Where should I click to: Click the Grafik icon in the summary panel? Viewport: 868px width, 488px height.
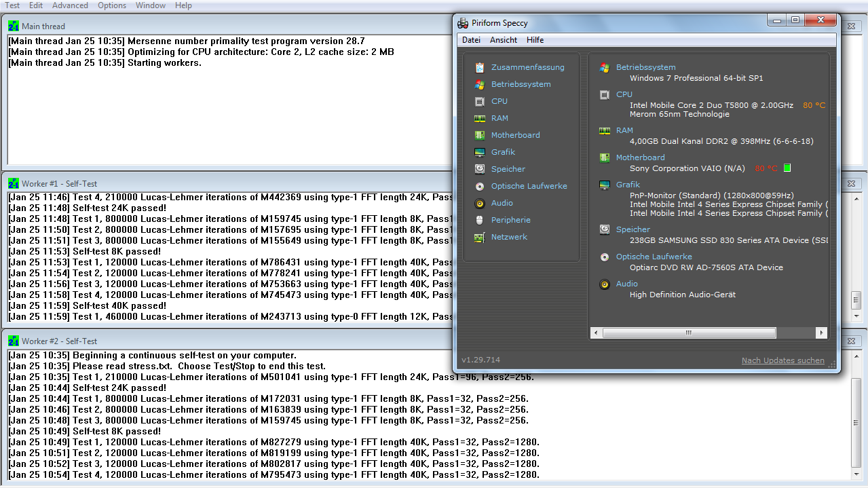[605, 185]
